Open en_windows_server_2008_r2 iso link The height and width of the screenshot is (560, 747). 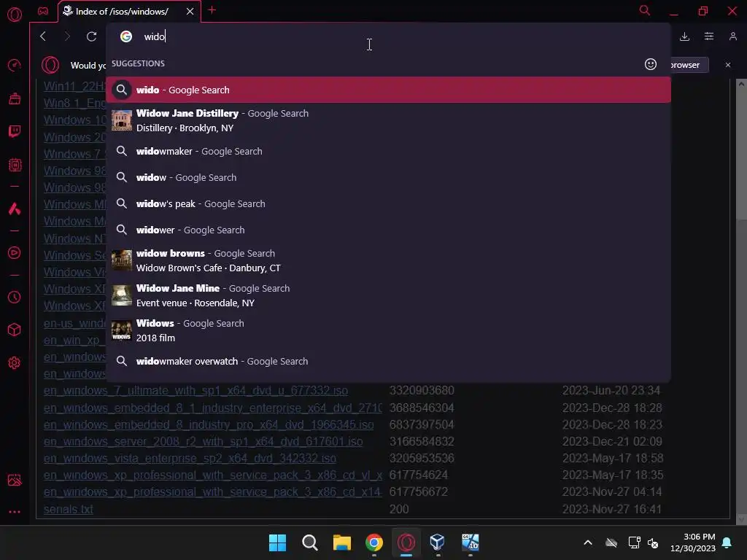pyautogui.click(x=203, y=441)
